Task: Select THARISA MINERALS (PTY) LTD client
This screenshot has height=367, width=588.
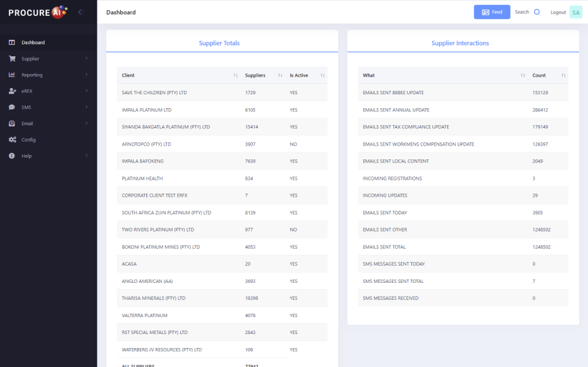Action: tap(154, 298)
